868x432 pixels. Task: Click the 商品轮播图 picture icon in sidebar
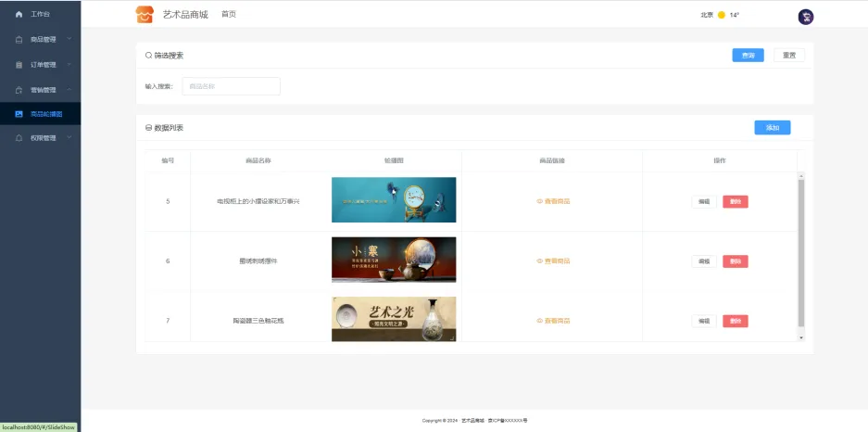(19, 114)
